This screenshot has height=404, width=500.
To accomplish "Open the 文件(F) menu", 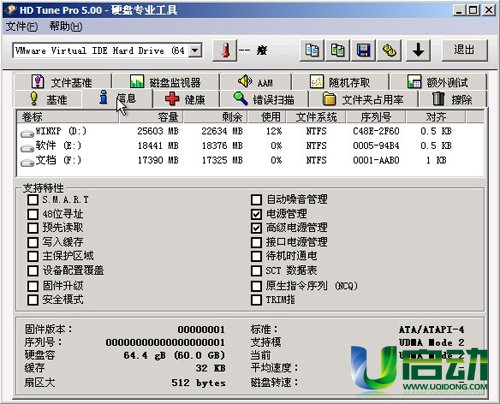I will [x=21, y=27].
